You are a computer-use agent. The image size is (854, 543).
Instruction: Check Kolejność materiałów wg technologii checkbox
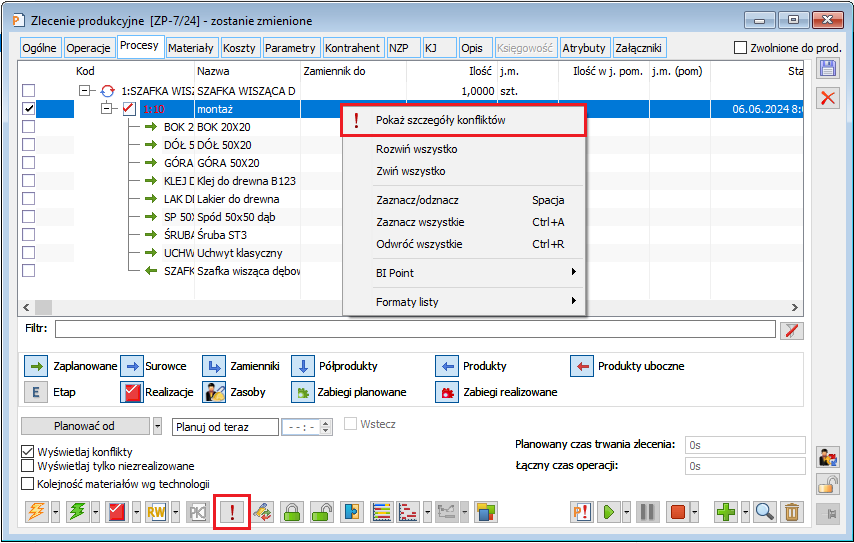[27, 484]
